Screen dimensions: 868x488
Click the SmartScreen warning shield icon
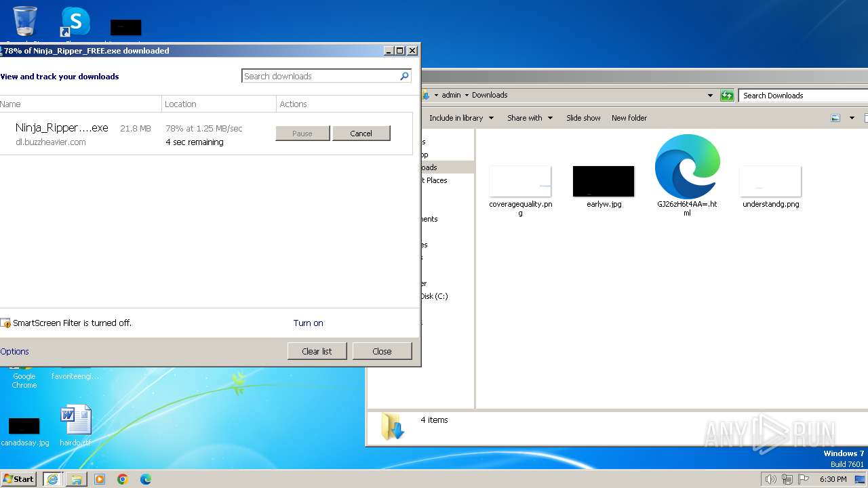[x=5, y=323]
